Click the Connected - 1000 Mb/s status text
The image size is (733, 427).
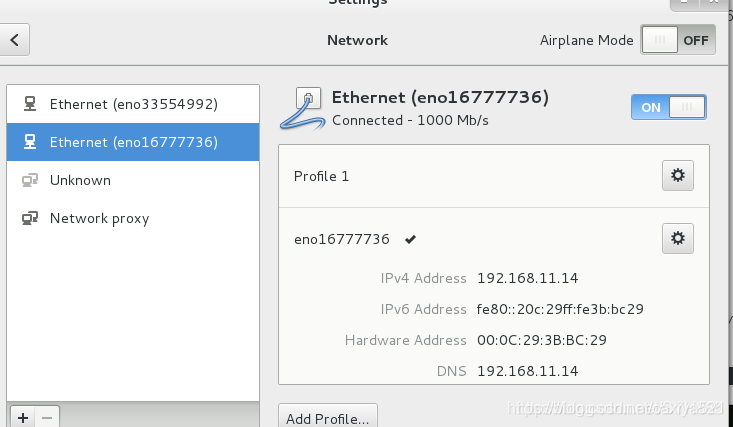[x=410, y=120]
